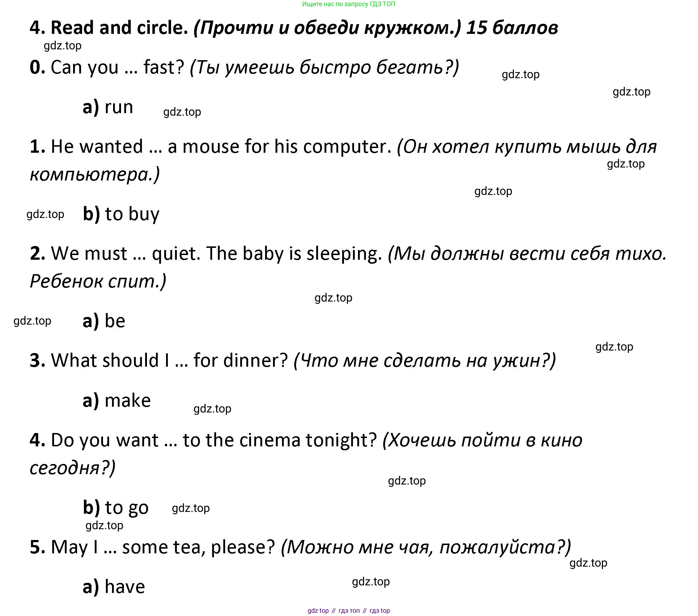Click translation 'Ребенок спит.)'
The image size is (698, 616).
click(98, 281)
